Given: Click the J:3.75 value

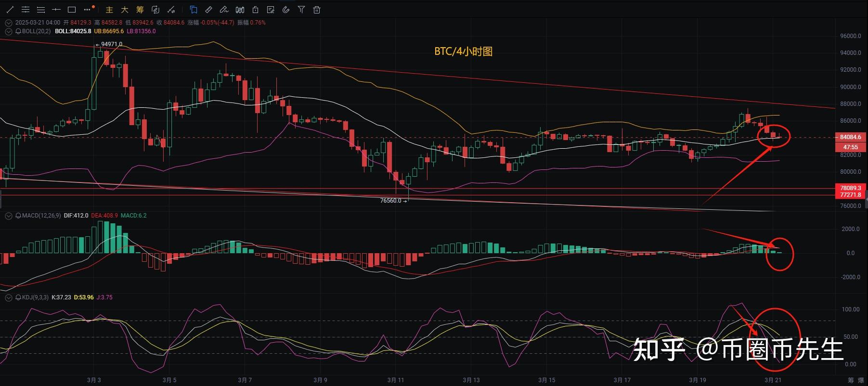Looking at the screenshot, I should pos(104,297).
